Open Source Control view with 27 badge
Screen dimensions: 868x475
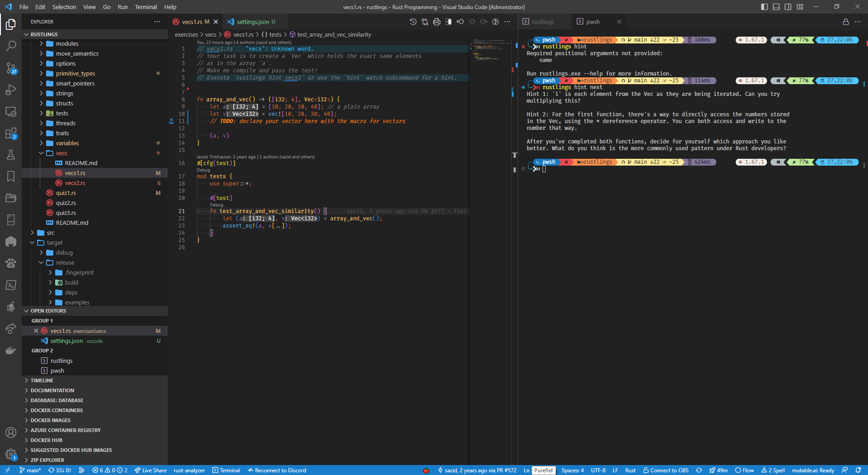[x=11, y=68]
